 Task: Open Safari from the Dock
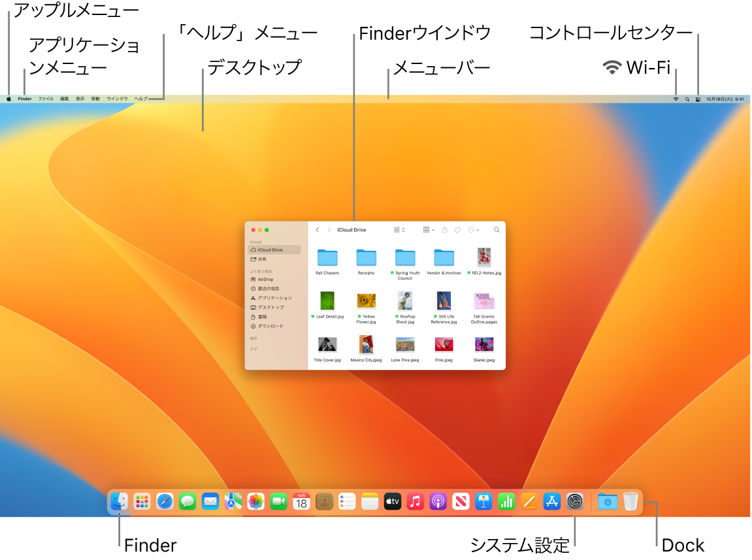point(165,502)
